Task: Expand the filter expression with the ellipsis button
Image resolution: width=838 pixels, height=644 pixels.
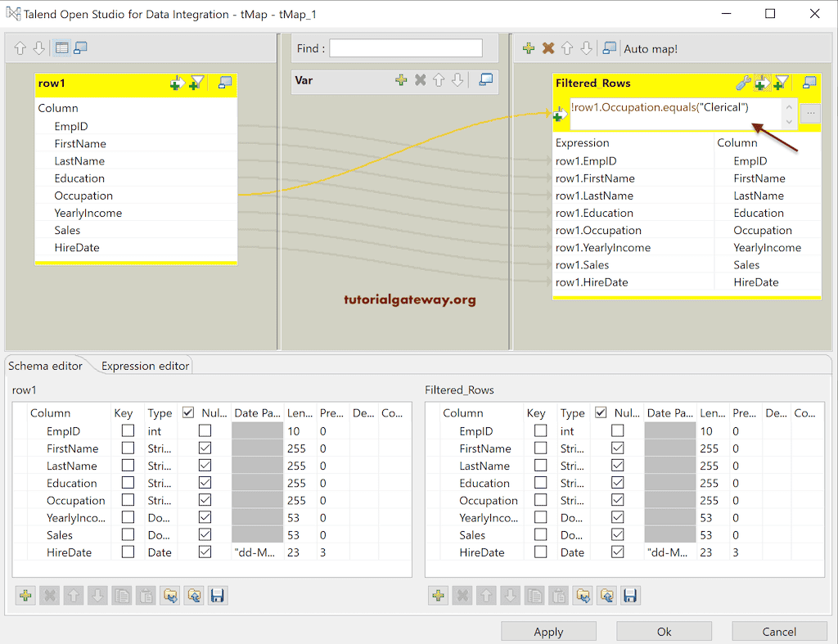Action: [x=809, y=111]
